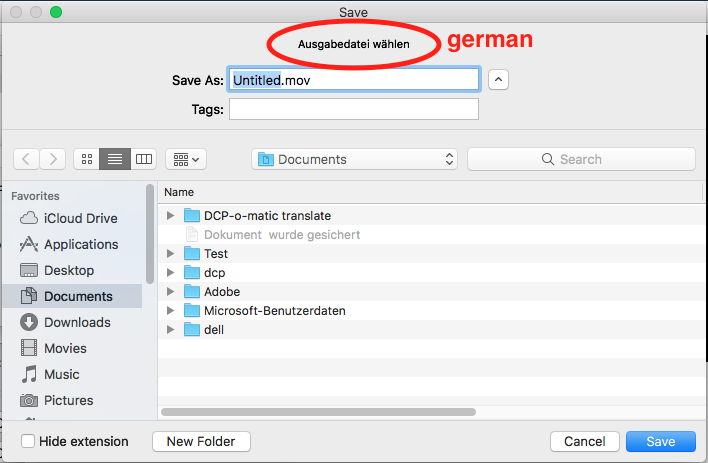The width and height of the screenshot is (708, 463).
Task: Click the New Folder button
Action: [x=201, y=441]
